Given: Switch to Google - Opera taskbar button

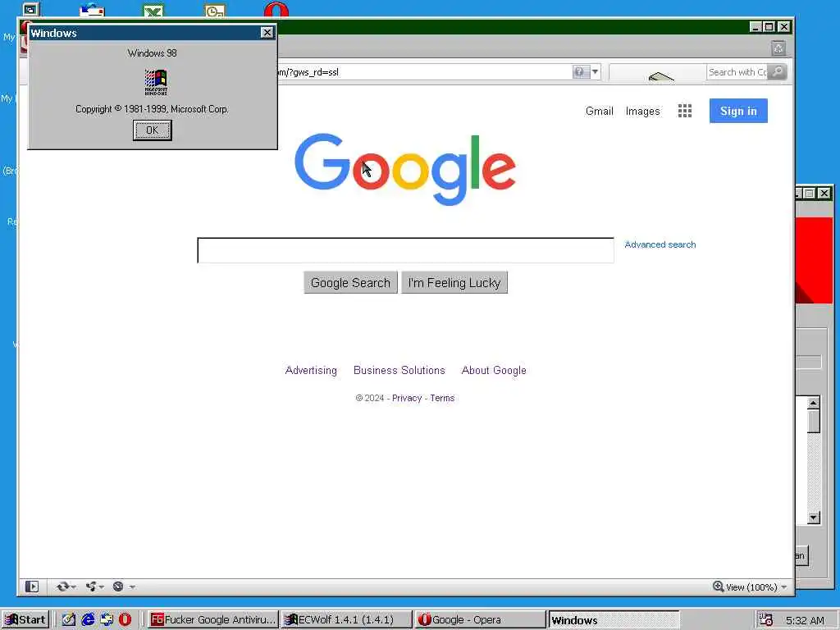Looking at the screenshot, I should click(x=481, y=620).
